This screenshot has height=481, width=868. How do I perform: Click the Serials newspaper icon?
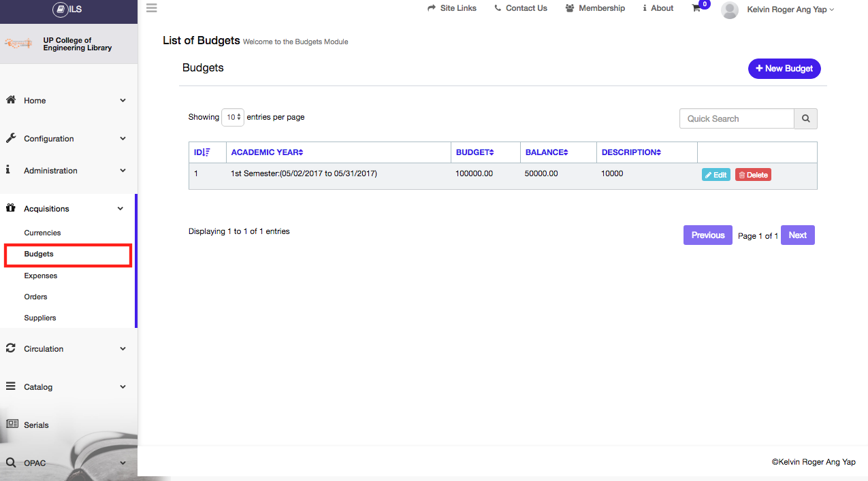tap(12, 424)
